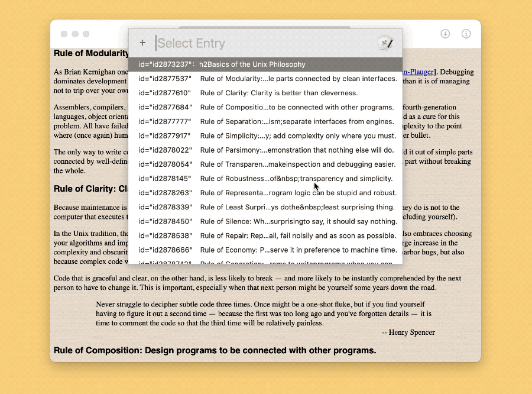Click the Rule of Composition page heading
532x394 pixels.
click(215, 351)
